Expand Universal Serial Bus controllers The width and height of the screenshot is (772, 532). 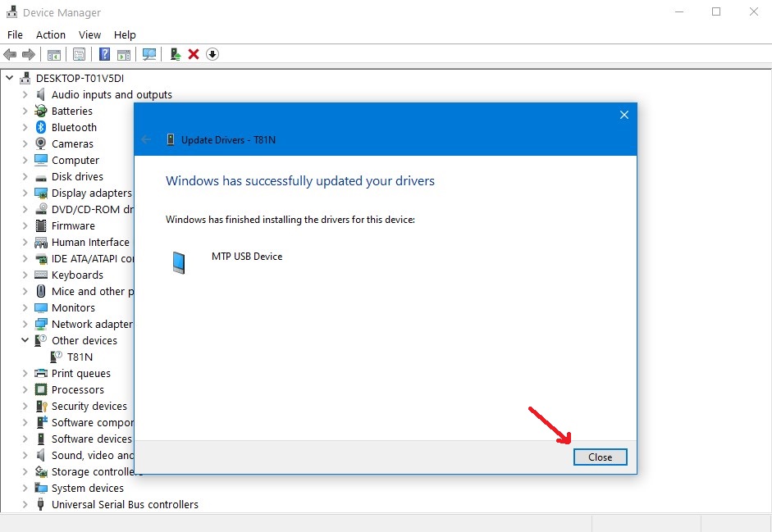click(x=25, y=504)
